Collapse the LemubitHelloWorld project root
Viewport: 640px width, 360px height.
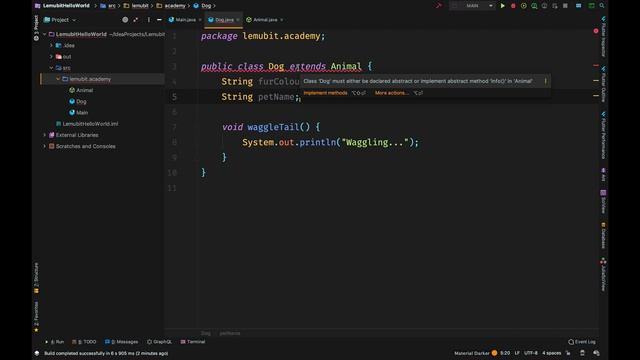click(45, 34)
